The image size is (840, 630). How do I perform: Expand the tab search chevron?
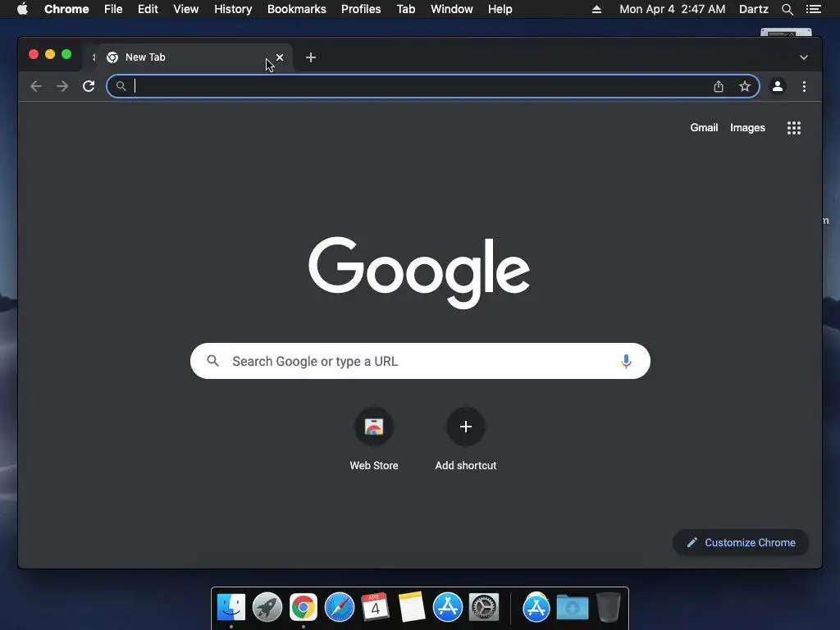pyautogui.click(x=804, y=57)
